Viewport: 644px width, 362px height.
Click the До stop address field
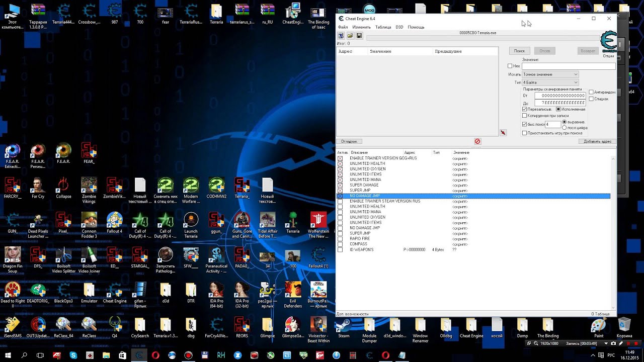560,103
